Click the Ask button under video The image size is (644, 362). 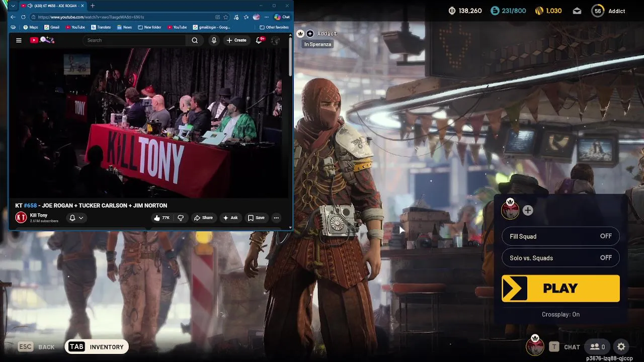[x=230, y=218]
